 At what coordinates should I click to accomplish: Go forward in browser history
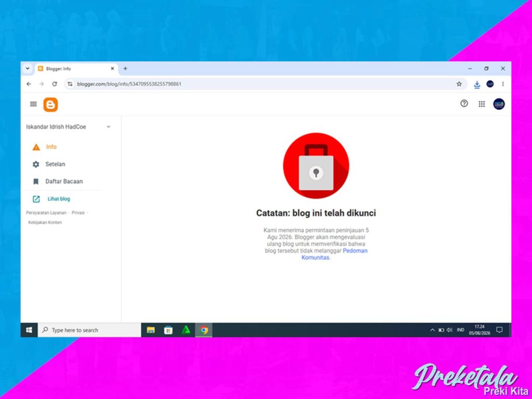tap(42, 84)
